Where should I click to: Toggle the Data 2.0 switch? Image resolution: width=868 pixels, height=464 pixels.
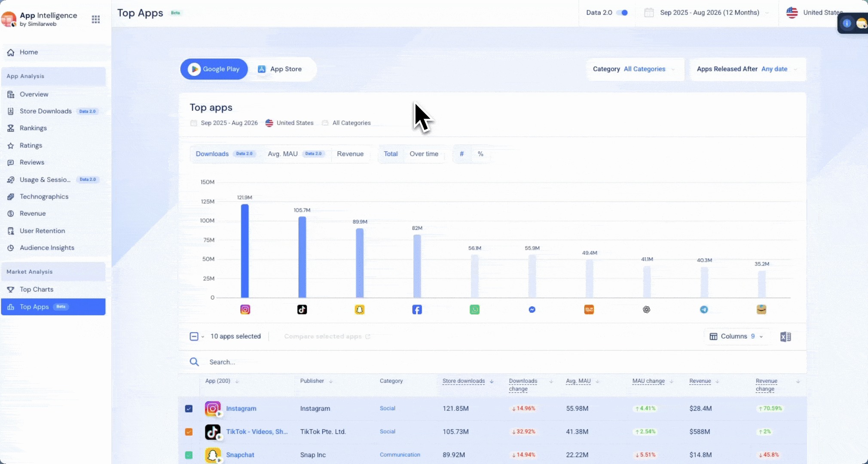click(622, 12)
